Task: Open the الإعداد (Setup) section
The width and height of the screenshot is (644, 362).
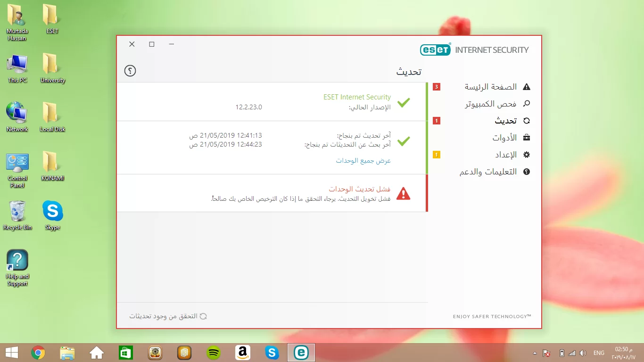Action: [506, 155]
